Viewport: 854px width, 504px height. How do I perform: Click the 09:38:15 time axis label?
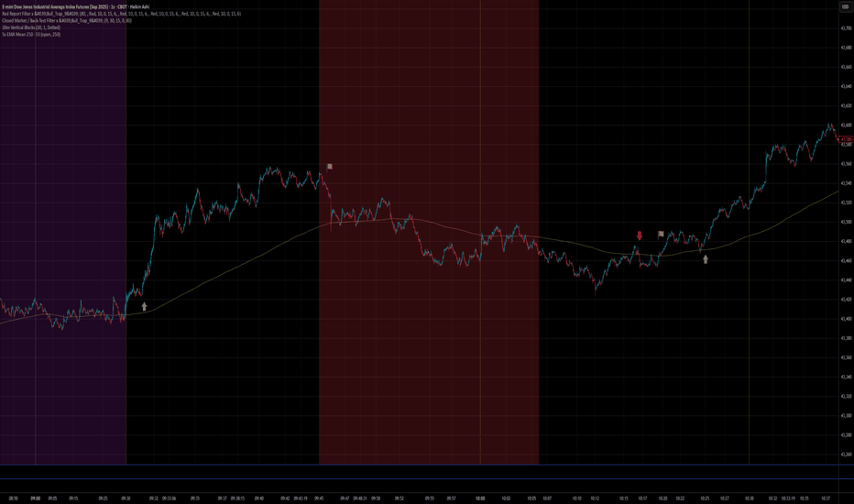click(x=237, y=499)
